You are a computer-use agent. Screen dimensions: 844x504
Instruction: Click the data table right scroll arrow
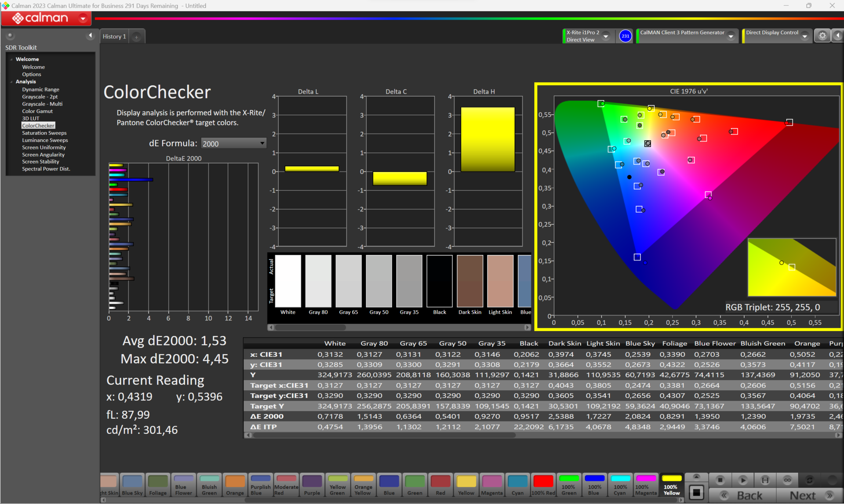(838, 435)
